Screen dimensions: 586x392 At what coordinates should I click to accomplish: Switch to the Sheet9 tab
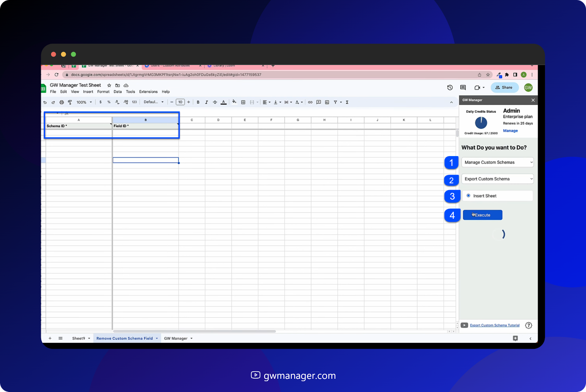pyautogui.click(x=79, y=339)
